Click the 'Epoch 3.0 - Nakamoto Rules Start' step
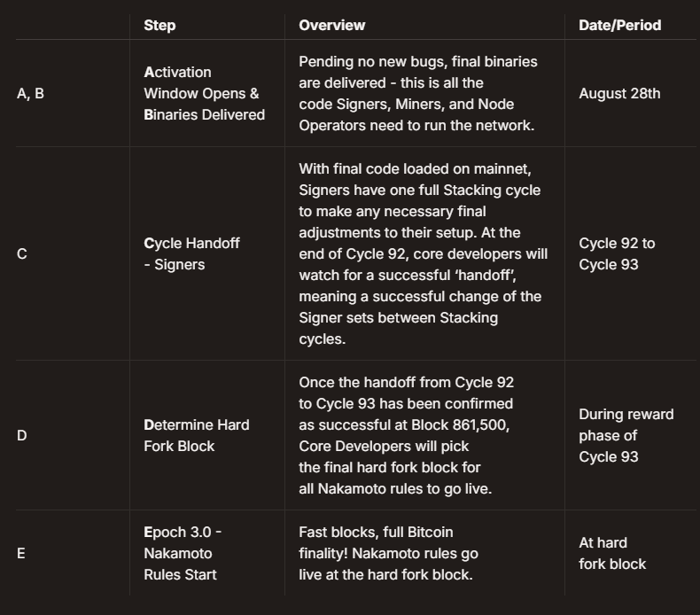Viewport: 700px width, 615px height. 183,553
